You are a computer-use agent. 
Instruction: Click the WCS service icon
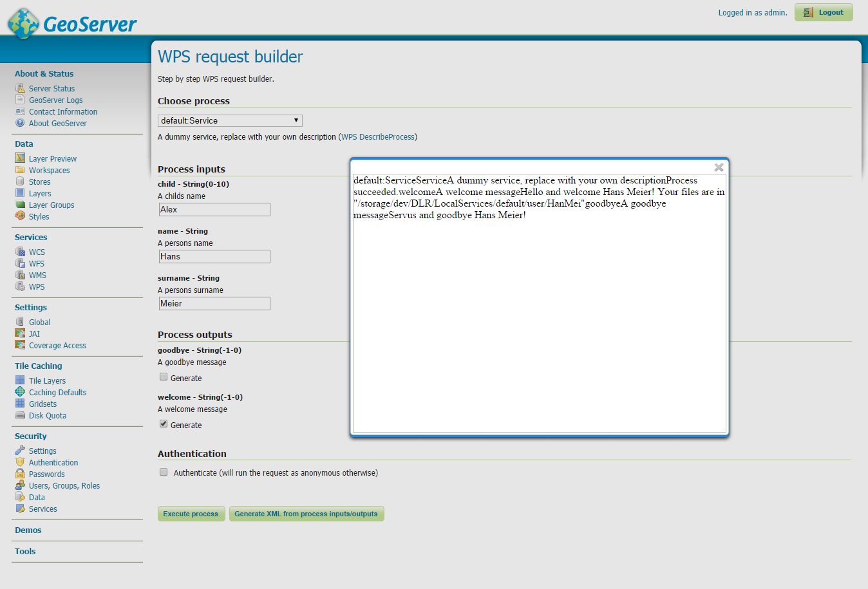[20, 252]
